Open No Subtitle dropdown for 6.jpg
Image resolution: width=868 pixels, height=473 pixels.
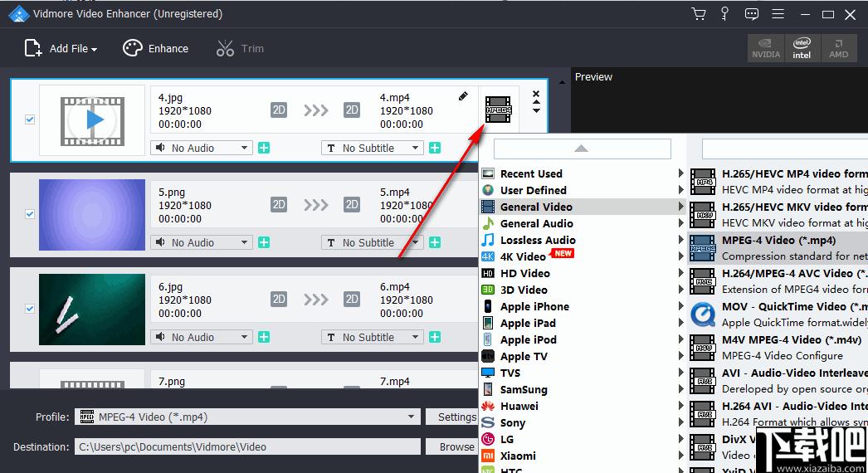pos(372,337)
